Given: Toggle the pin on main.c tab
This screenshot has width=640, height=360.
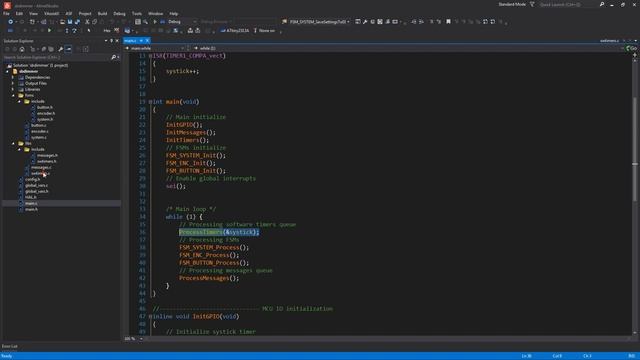Looking at the screenshot, I should point(141,41).
